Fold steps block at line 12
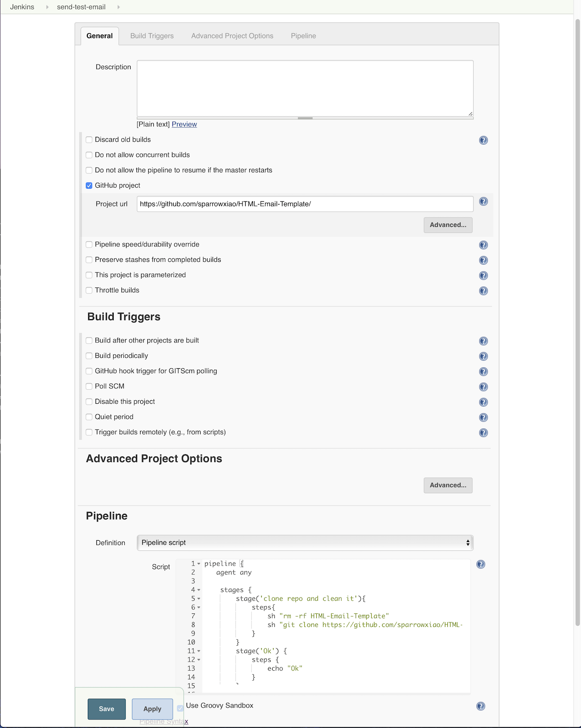This screenshot has height=728, width=581. (199, 660)
